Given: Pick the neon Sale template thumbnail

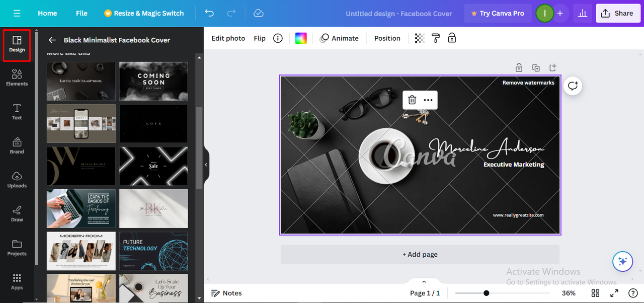Looking at the screenshot, I should click(153, 166).
